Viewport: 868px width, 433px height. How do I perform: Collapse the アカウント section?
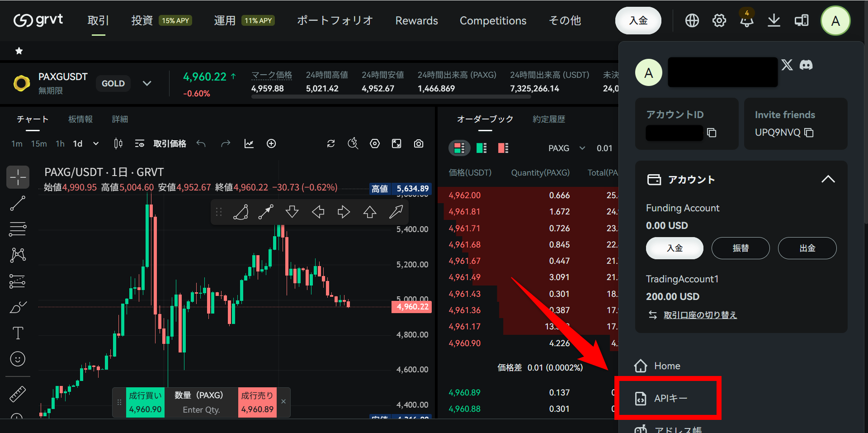pos(828,179)
